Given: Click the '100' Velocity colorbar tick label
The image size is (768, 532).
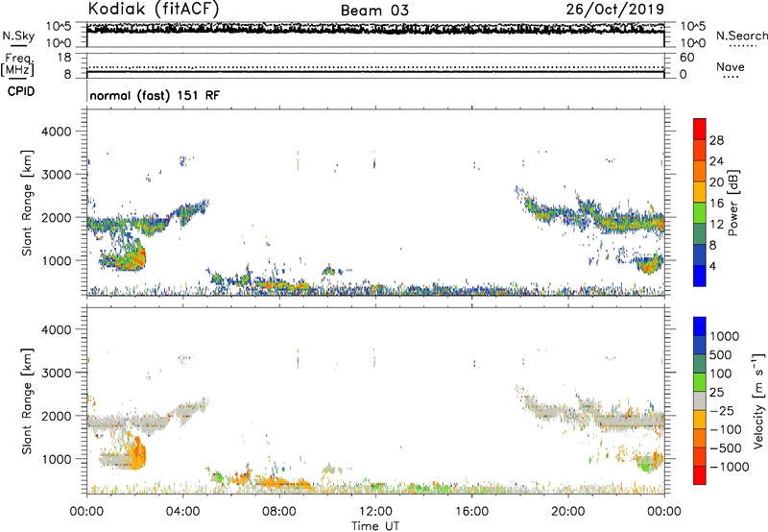Looking at the screenshot, I should click(x=721, y=374).
